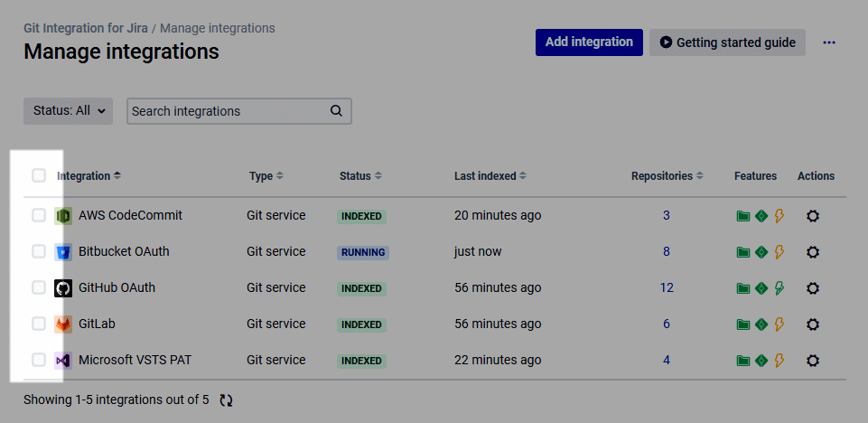Open actions gear for GitHub OAuth

[x=813, y=288]
